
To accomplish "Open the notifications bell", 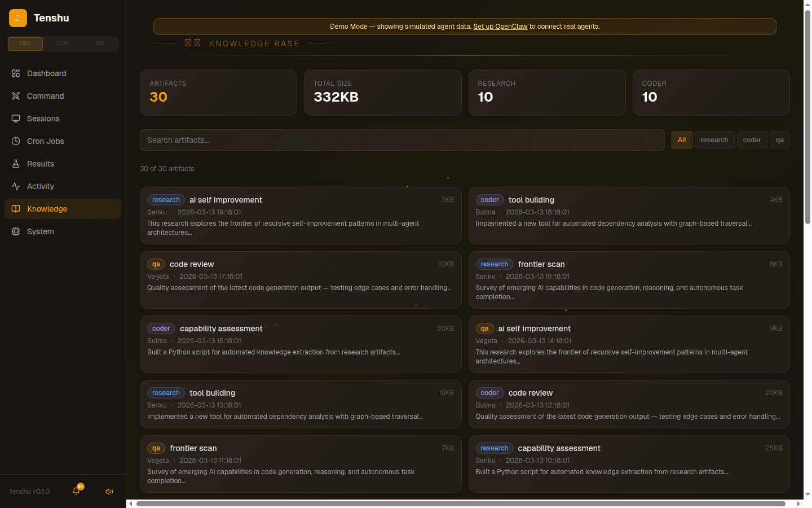I will pos(76,491).
